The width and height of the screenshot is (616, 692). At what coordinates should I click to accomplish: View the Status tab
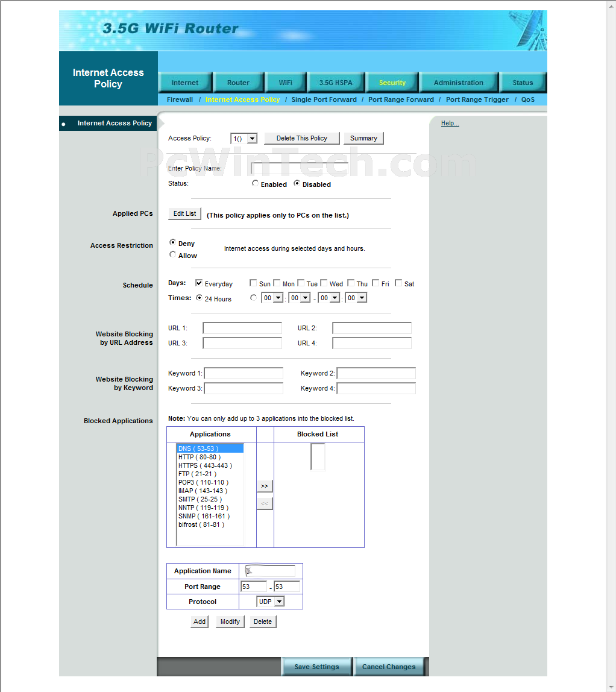pyautogui.click(x=523, y=83)
